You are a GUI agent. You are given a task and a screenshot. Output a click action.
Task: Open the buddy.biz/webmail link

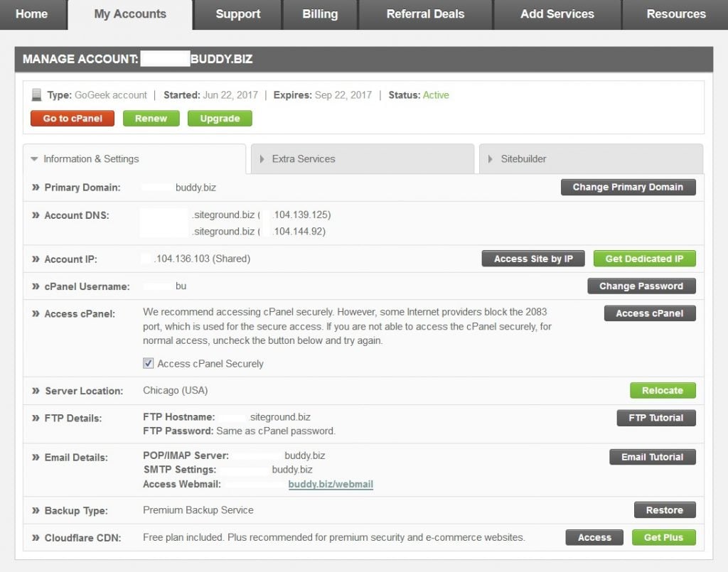point(331,485)
